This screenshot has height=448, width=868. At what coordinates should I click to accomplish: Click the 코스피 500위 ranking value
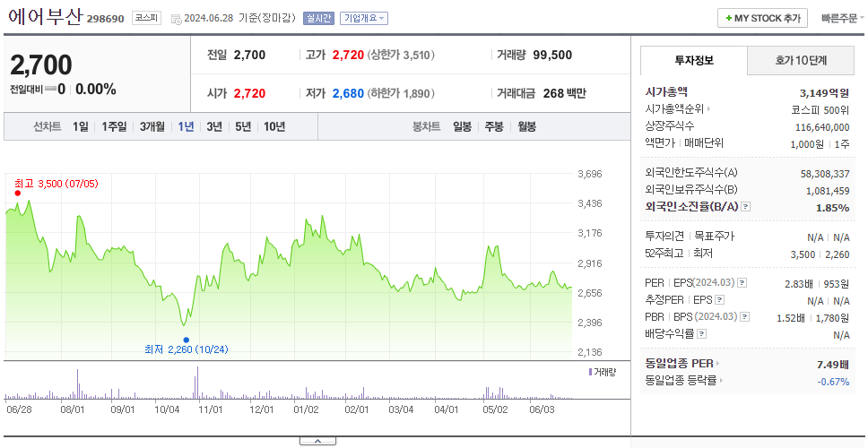[820, 110]
